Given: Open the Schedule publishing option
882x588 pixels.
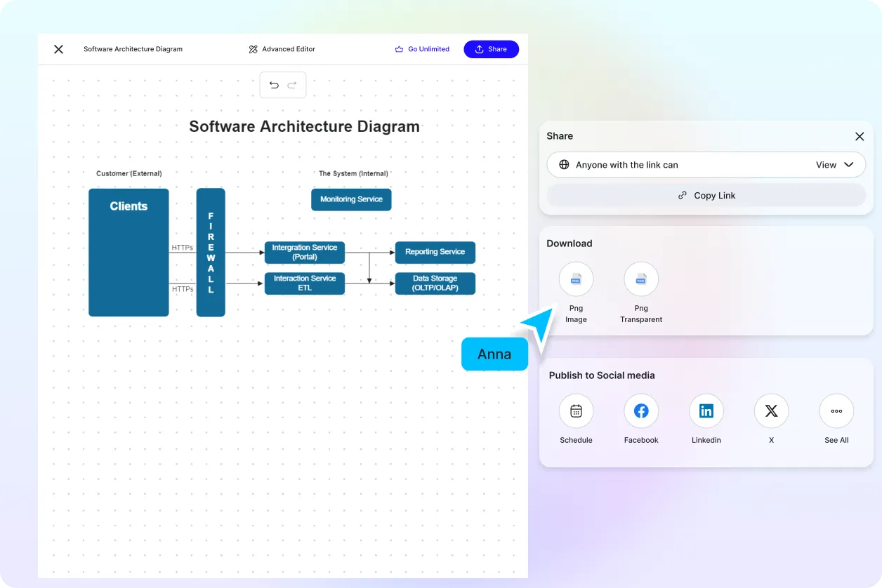Looking at the screenshot, I should (576, 411).
